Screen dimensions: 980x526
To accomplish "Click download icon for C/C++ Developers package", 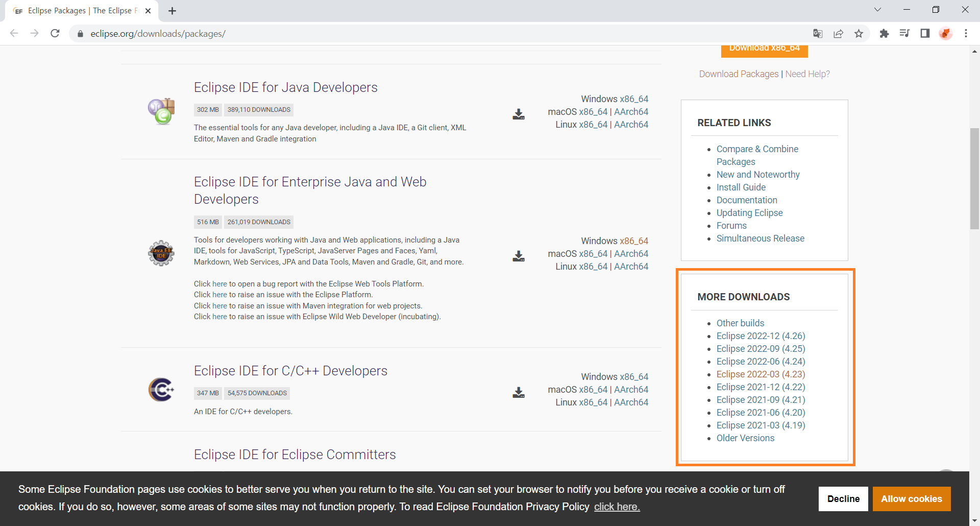I will click(519, 392).
